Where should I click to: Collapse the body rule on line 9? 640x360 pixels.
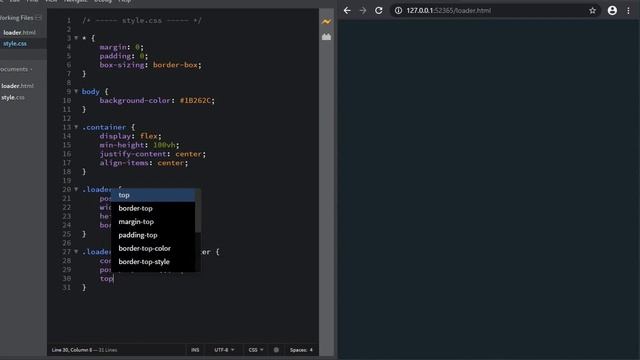pos(76,91)
